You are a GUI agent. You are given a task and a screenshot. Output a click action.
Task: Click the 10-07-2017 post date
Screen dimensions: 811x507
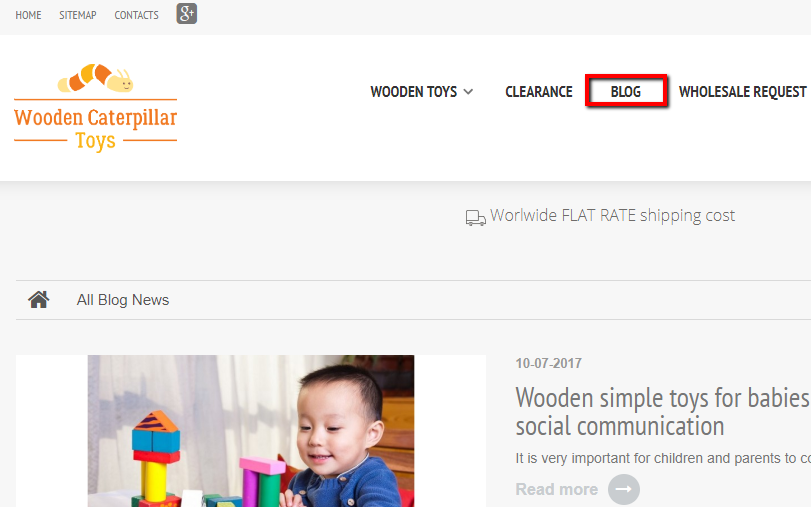[x=548, y=363]
